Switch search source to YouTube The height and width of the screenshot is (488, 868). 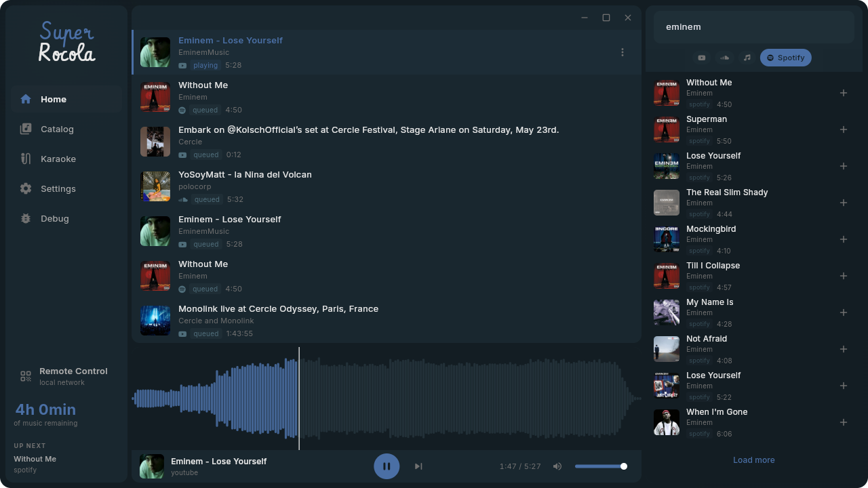click(x=702, y=58)
